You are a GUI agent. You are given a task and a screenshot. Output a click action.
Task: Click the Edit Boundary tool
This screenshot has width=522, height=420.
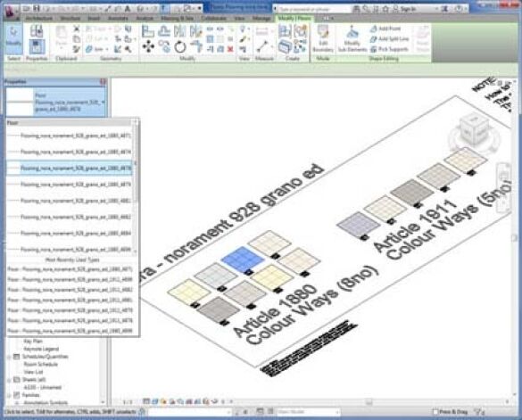coord(323,38)
